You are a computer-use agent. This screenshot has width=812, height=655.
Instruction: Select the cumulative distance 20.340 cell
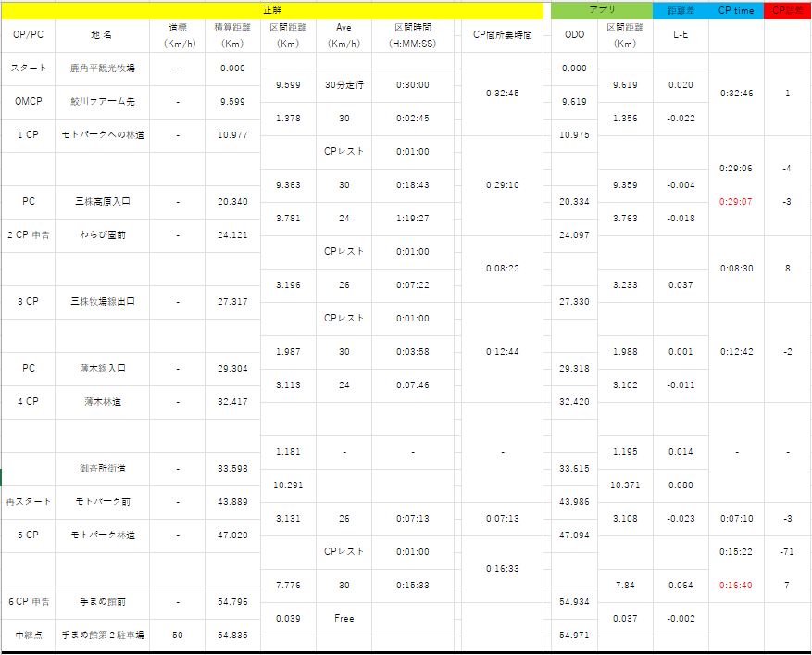click(232, 202)
